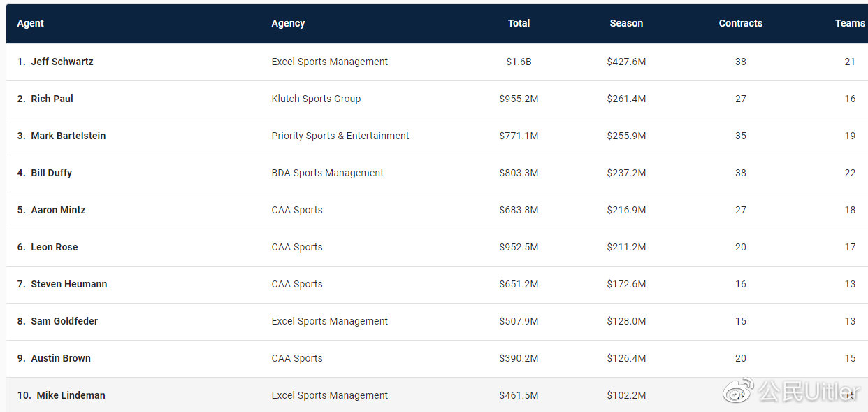Sort by the Contracts column header

click(x=740, y=23)
